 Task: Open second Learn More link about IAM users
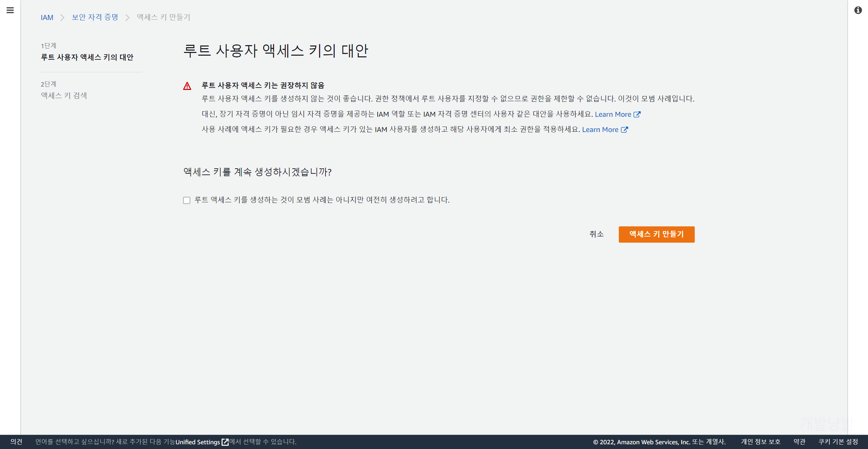(x=600, y=130)
